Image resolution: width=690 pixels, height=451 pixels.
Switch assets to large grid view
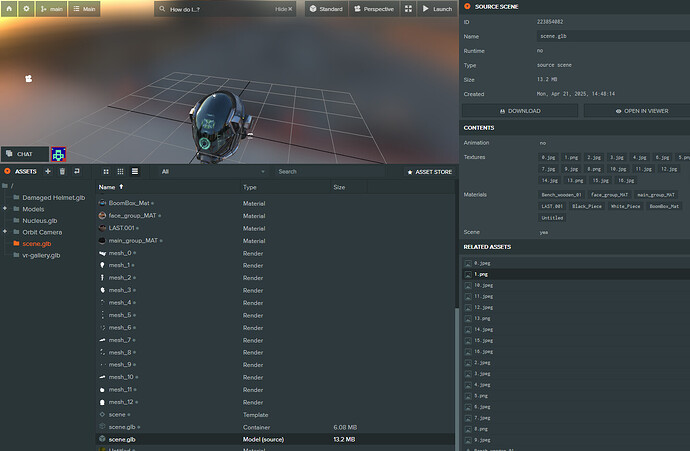click(106, 171)
